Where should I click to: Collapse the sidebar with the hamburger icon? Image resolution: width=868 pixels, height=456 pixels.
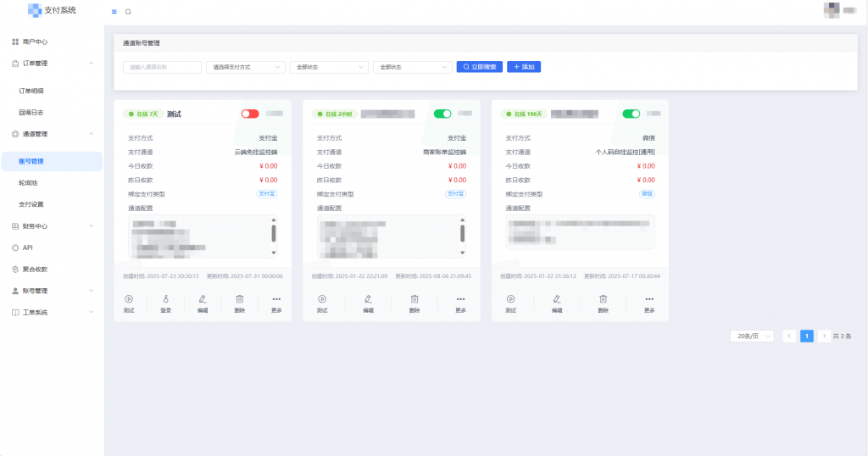114,12
